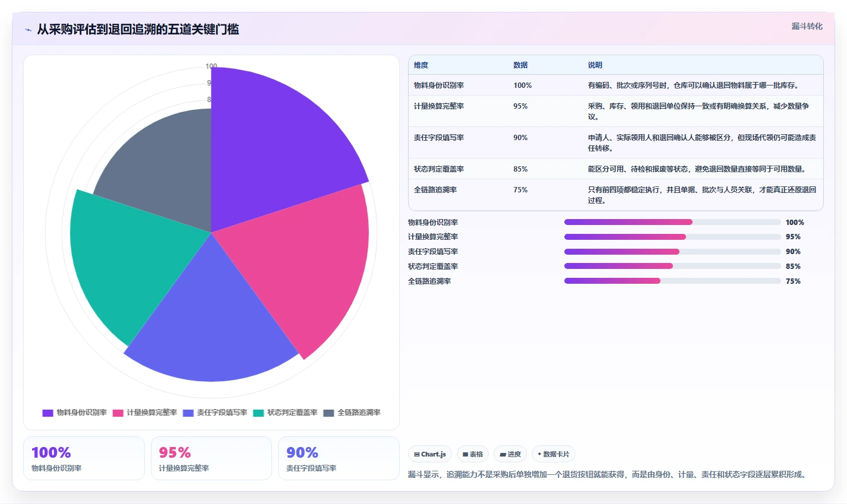The width and height of the screenshot is (847, 504).
Task: Click the 全链路追溯率 progress bar
Action: click(672, 281)
